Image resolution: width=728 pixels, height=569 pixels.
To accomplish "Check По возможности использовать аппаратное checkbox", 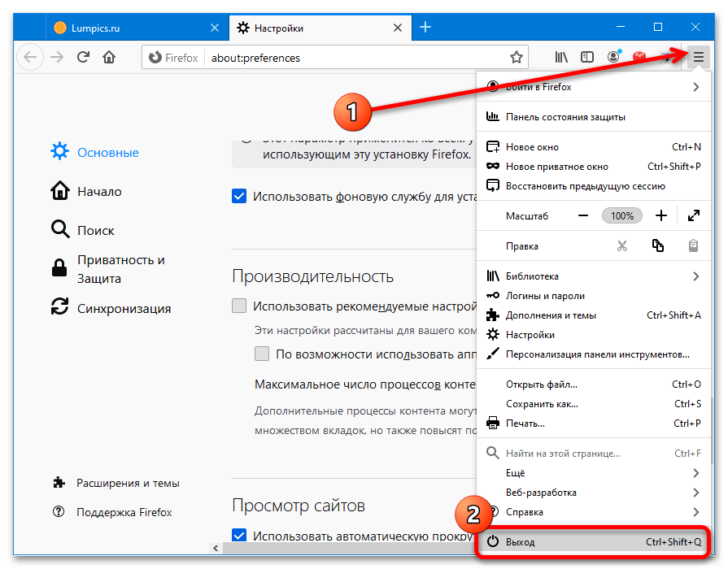I will 262,354.
